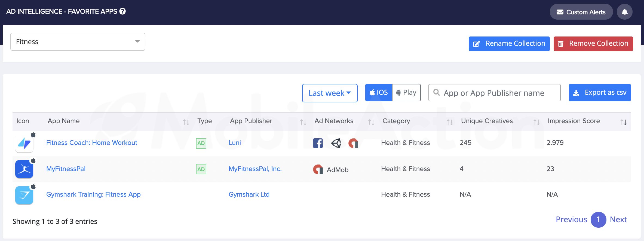
Task: Click Health & Fitness in Fitness Coach row
Action: coord(406,143)
